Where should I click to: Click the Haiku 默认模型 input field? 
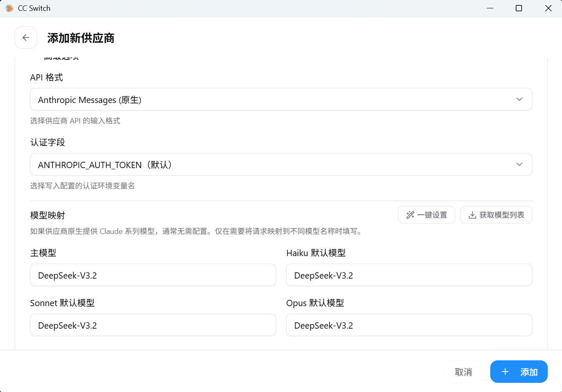pos(409,275)
